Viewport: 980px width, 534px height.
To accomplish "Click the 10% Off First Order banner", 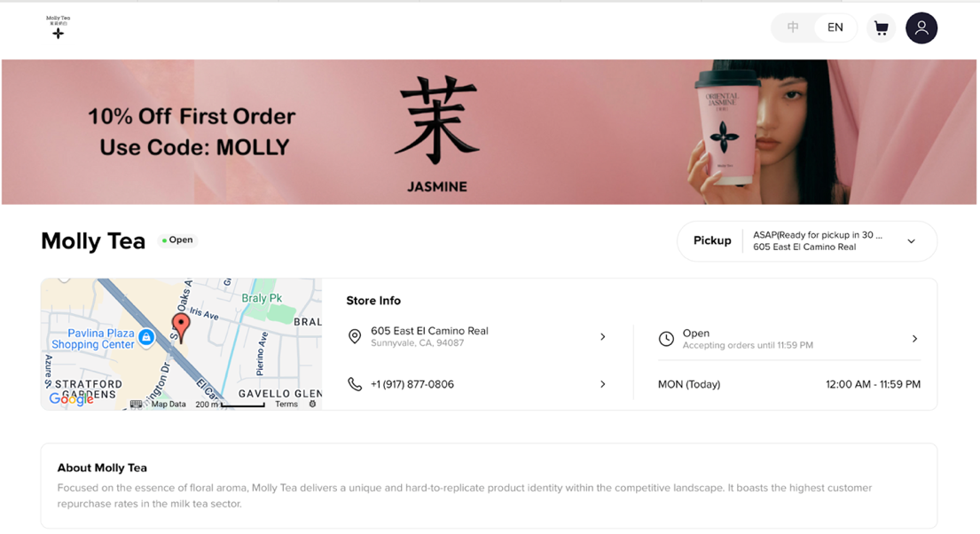I will pos(488,132).
